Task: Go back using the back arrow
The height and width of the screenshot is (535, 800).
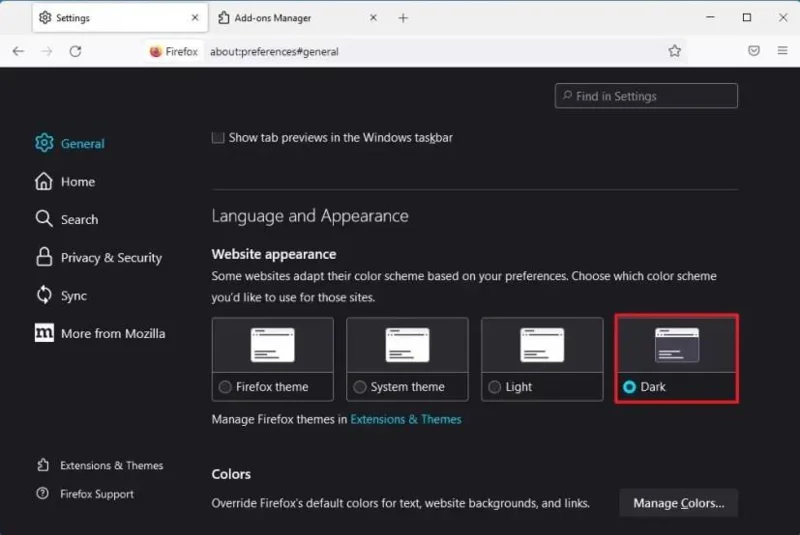Action: 18,51
